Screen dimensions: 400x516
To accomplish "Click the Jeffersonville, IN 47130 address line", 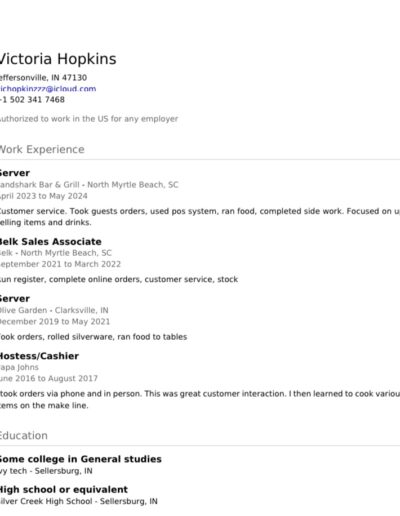I will point(43,78).
